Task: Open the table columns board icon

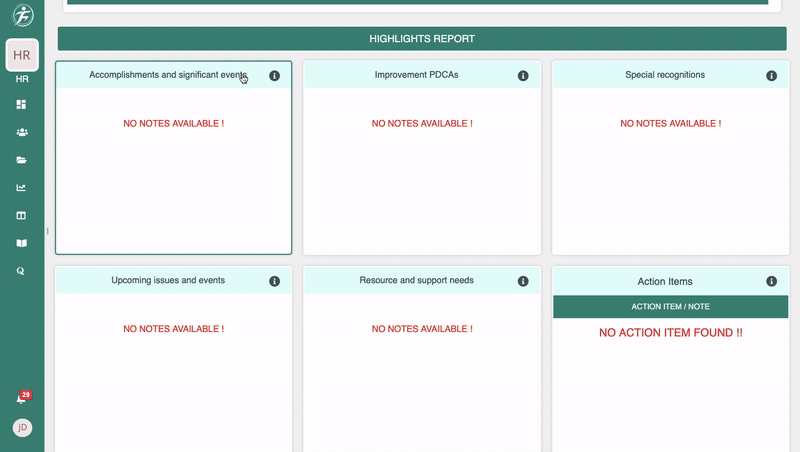Action: [x=21, y=215]
